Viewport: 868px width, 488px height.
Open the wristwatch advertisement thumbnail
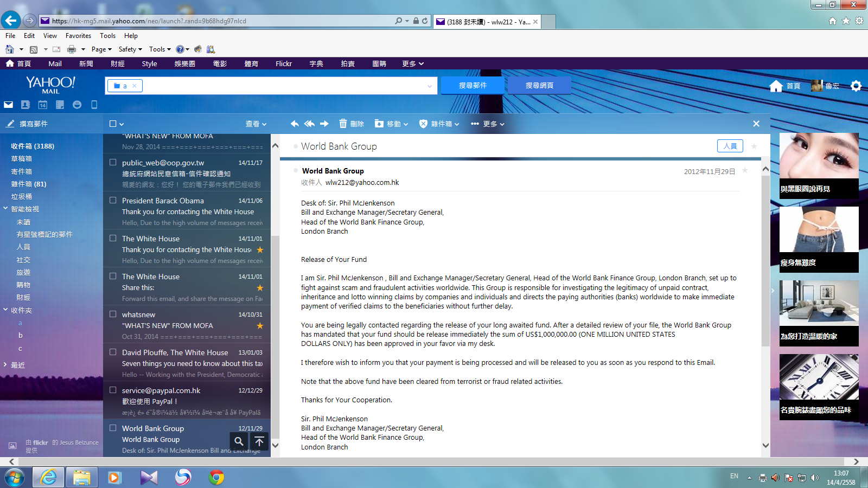819,377
